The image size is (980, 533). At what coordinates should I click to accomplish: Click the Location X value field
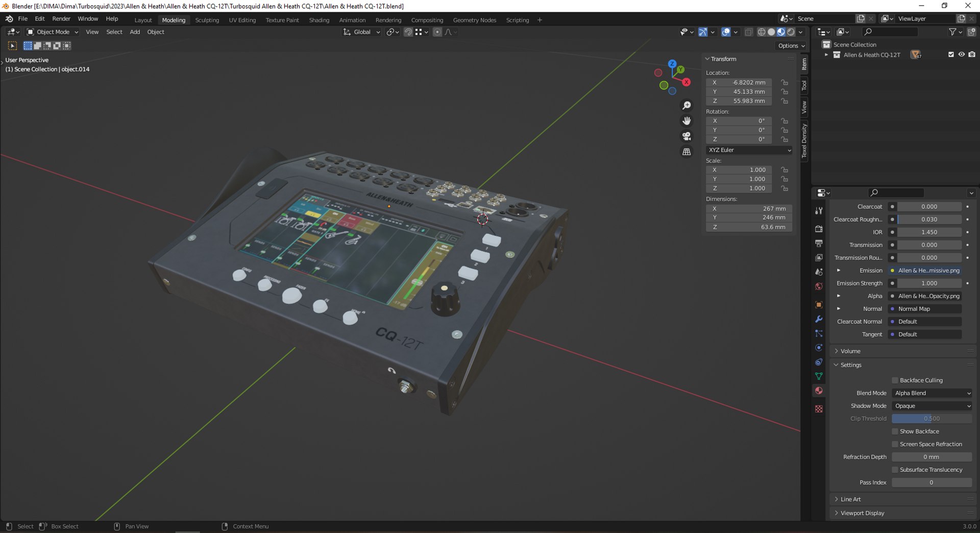point(748,83)
